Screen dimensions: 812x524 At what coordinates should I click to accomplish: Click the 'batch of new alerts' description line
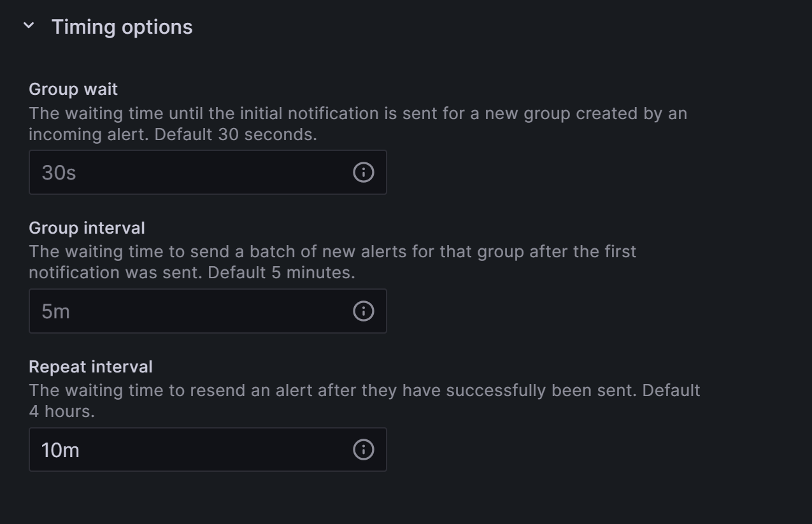tap(332, 252)
